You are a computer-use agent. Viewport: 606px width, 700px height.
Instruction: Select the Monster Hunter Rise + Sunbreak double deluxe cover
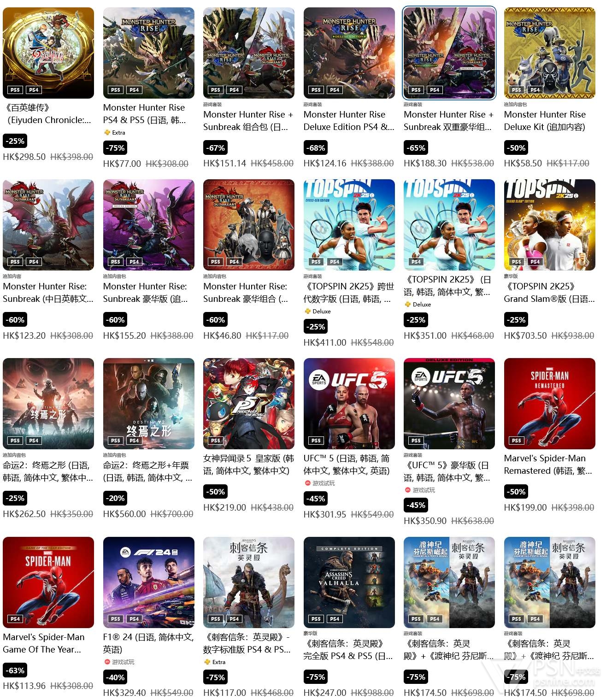pos(449,53)
